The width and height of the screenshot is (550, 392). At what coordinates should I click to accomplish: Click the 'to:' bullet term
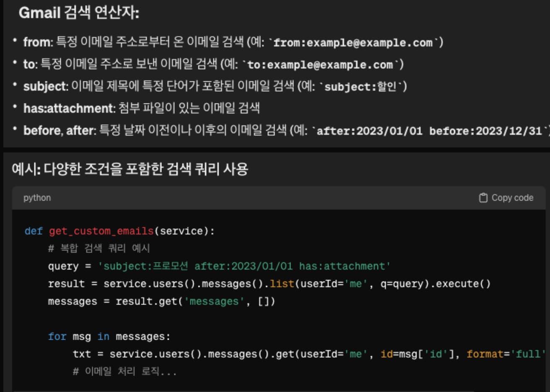click(31, 64)
